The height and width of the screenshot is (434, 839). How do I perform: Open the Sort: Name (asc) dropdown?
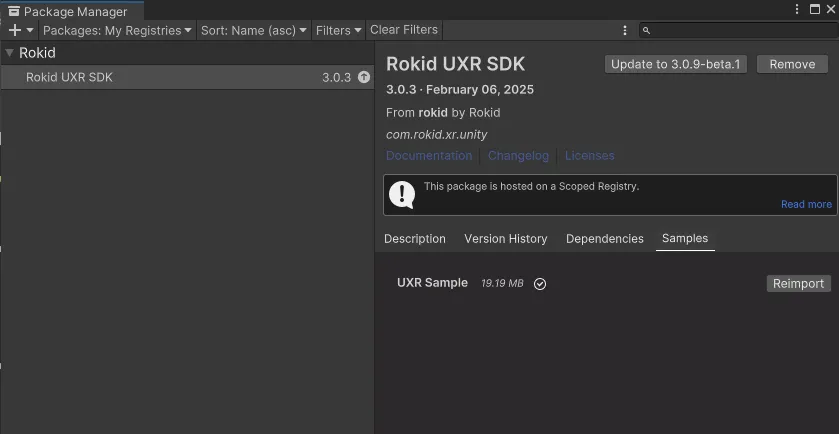[254, 31]
